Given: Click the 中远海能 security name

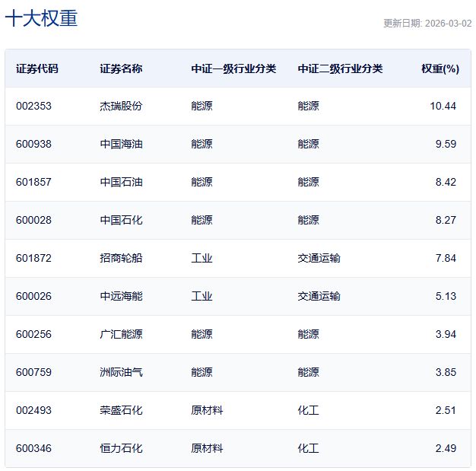Looking at the screenshot, I should [x=121, y=297].
